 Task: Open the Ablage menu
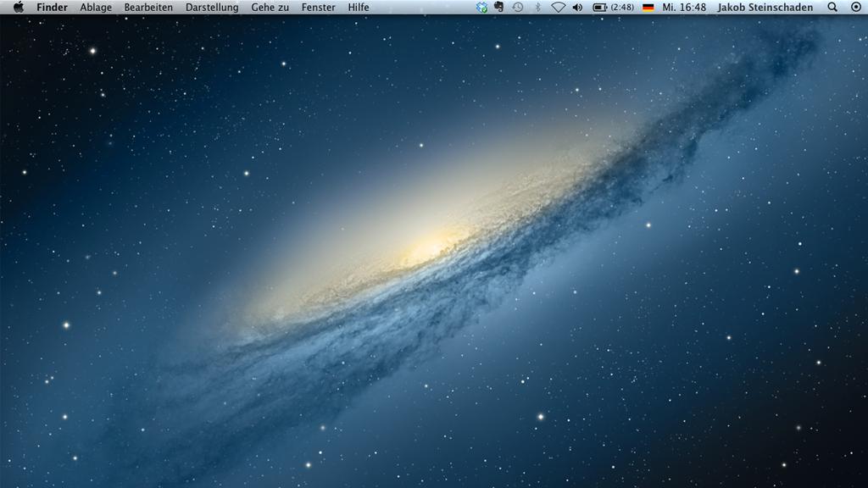pos(96,7)
